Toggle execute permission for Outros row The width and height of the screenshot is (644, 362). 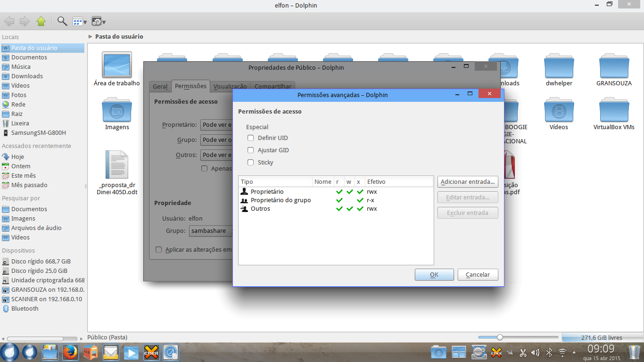(360, 208)
